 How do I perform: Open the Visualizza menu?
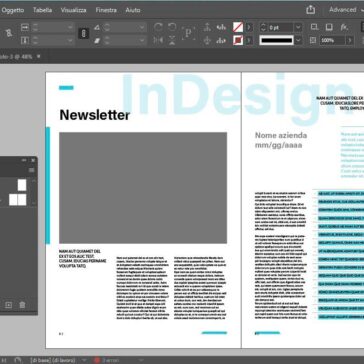click(74, 10)
